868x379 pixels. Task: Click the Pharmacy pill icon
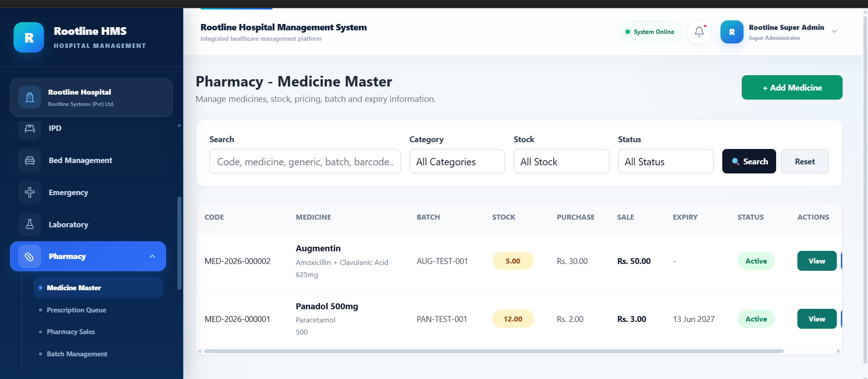pyautogui.click(x=30, y=257)
